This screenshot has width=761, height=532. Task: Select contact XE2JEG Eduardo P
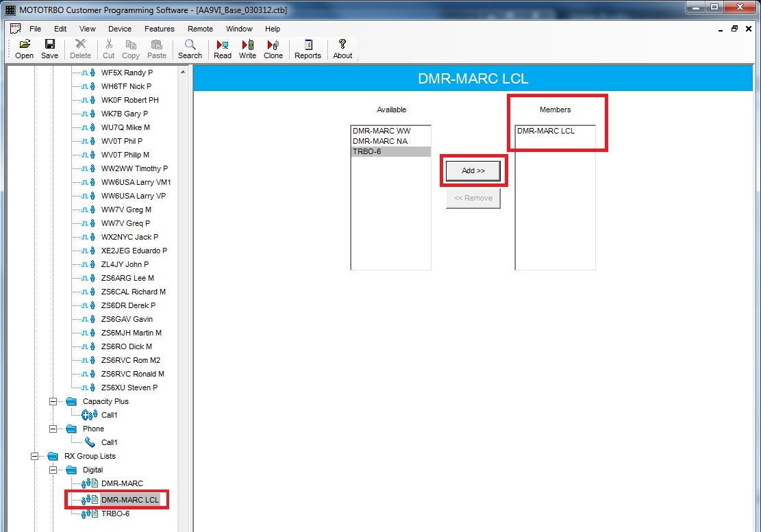(134, 251)
